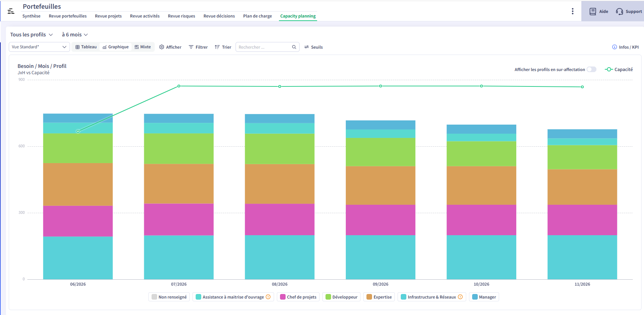644x315 pixels.
Task: Expand the Tous les profils dropdown
Action: (x=31, y=35)
